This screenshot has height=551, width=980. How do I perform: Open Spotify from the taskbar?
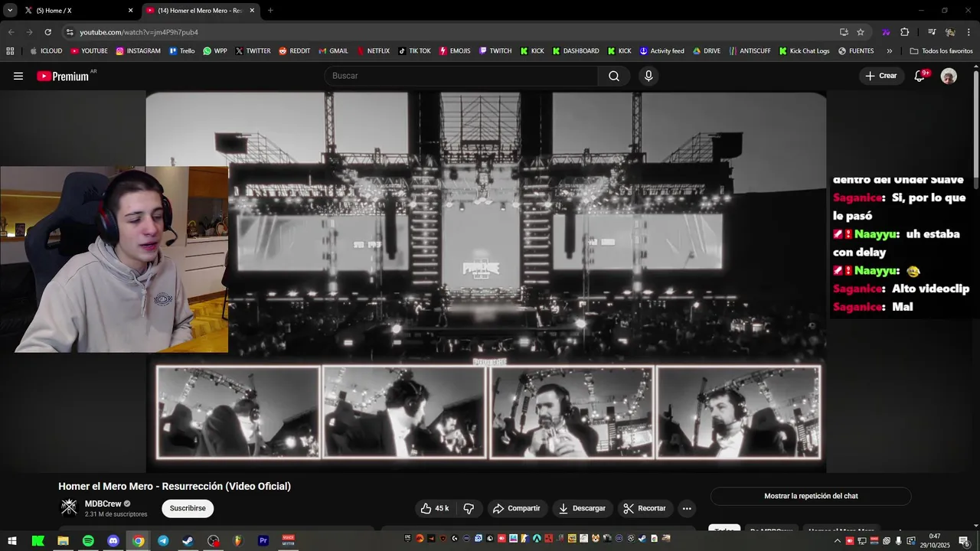click(88, 540)
